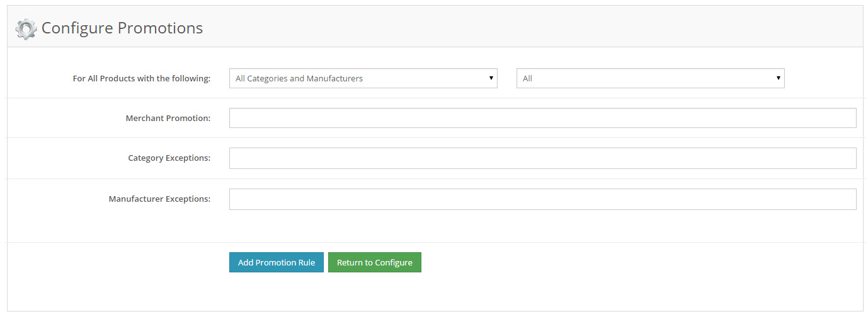The image size is (868, 314).
Task: Click the arrow on the All combo box
Action: 778,78
